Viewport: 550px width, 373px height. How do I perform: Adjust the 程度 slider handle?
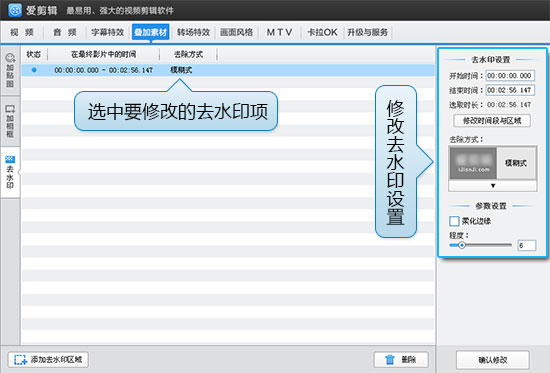(462, 245)
